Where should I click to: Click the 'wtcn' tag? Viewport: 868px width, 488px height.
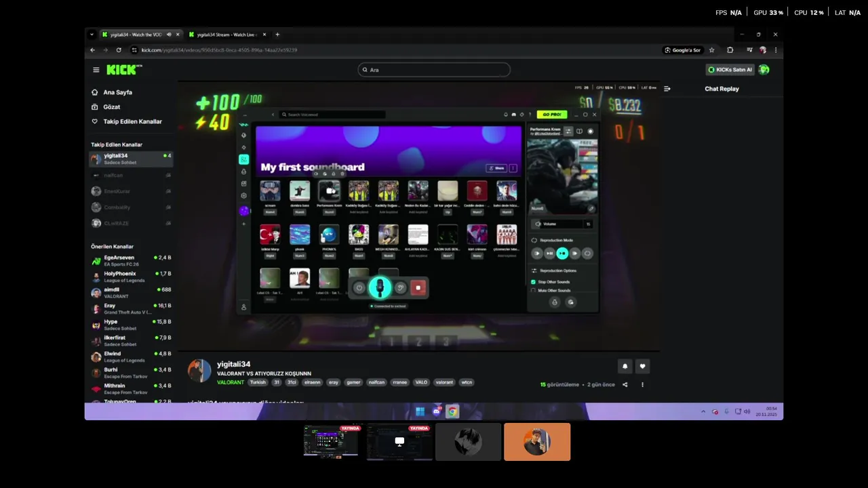tap(467, 382)
